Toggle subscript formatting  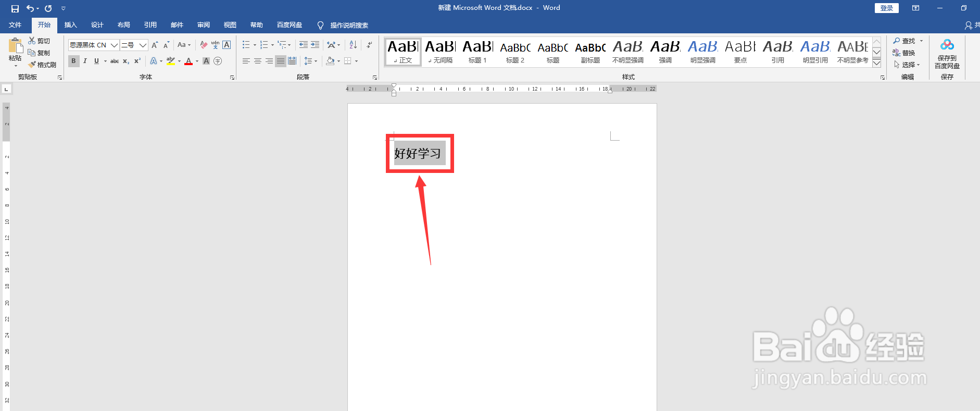[x=126, y=61]
